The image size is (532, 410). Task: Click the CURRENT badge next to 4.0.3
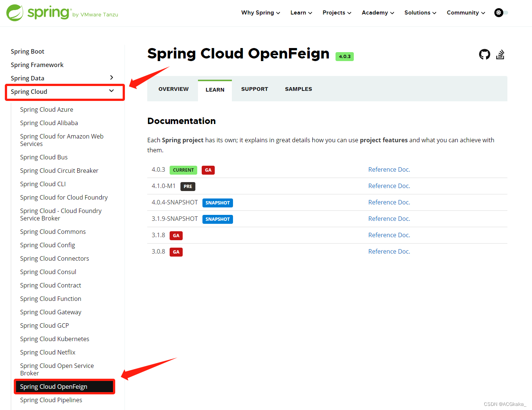[x=183, y=170]
